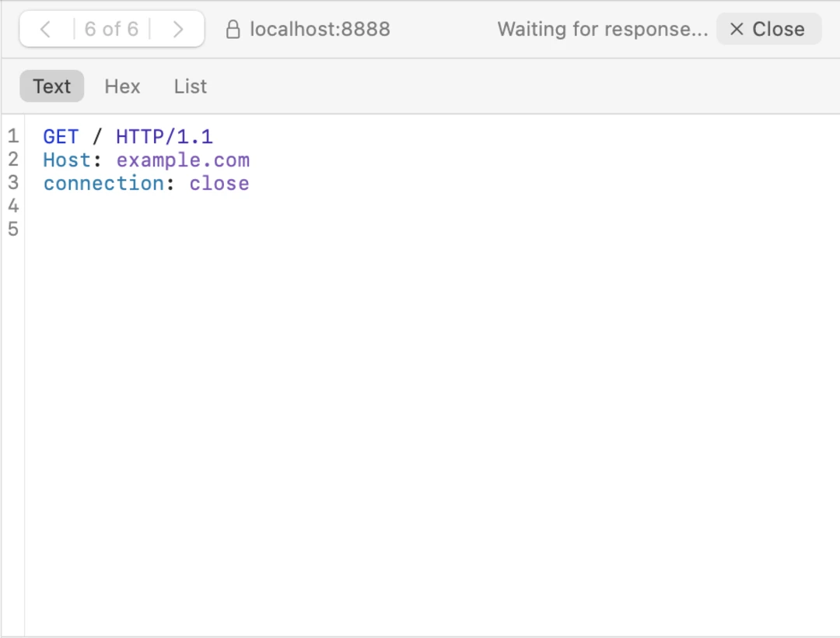Click the "6 of 6" request counter
Image resolution: width=840 pixels, height=638 pixels.
pyautogui.click(x=111, y=30)
